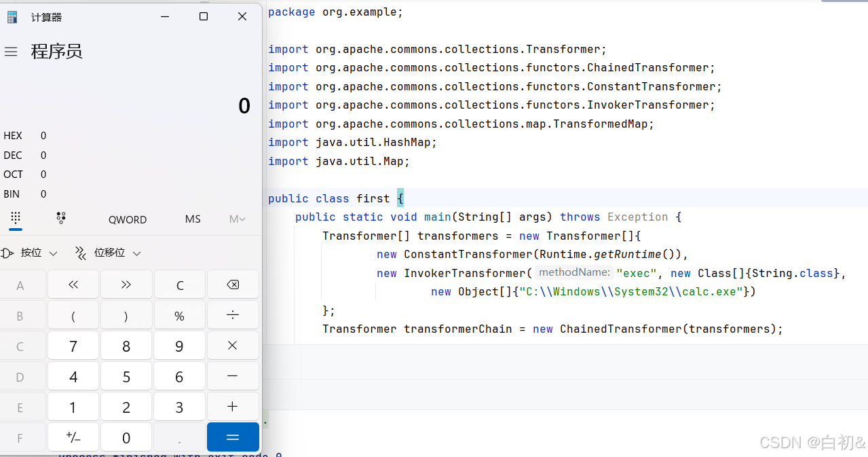Click digit 9 on keypad
The height and width of the screenshot is (457, 868).
[179, 346]
